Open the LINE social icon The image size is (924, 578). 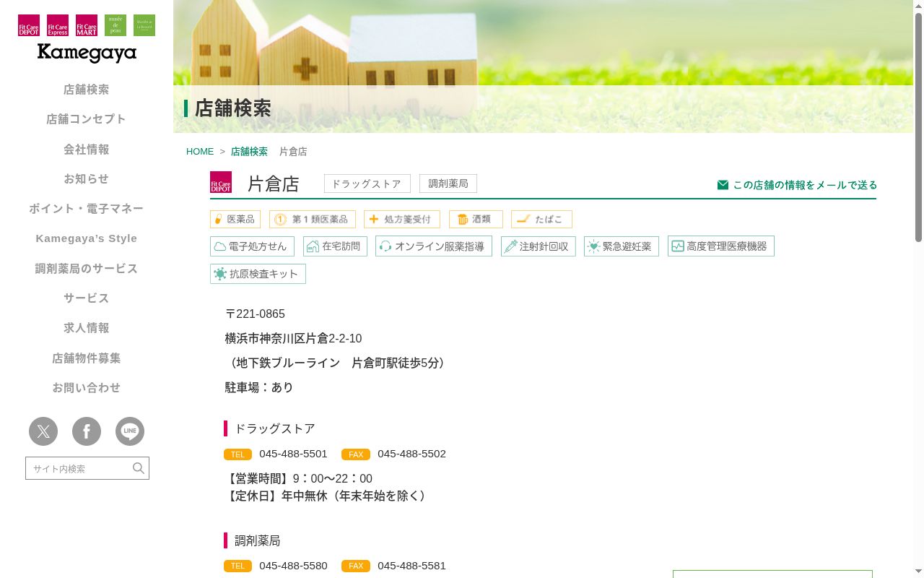130,431
